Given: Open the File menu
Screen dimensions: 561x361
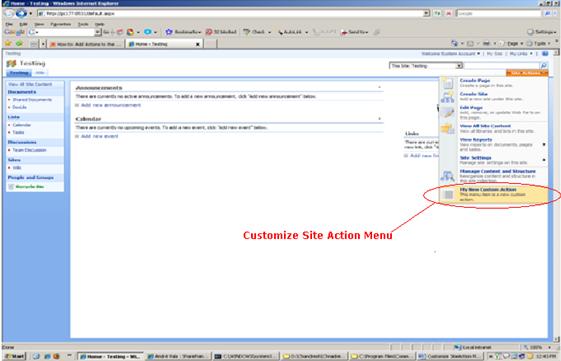Looking at the screenshot, I should (9, 24).
